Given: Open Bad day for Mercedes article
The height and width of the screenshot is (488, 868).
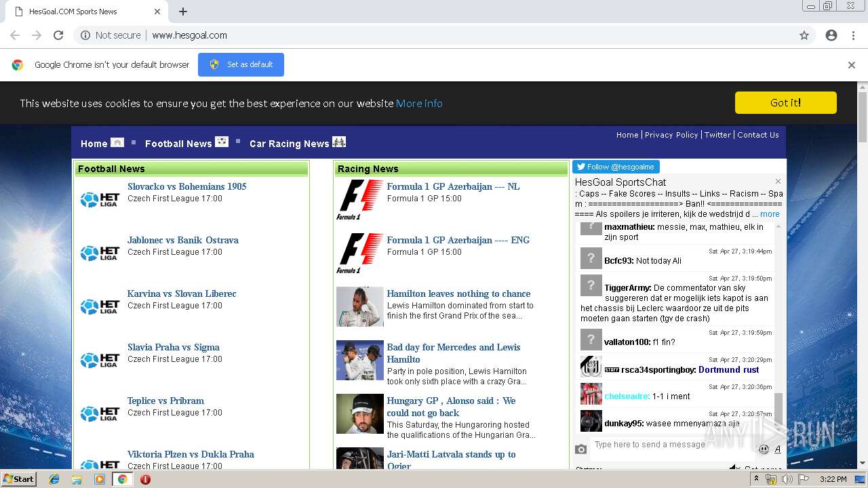Looking at the screenshot, I should (454, 353).
